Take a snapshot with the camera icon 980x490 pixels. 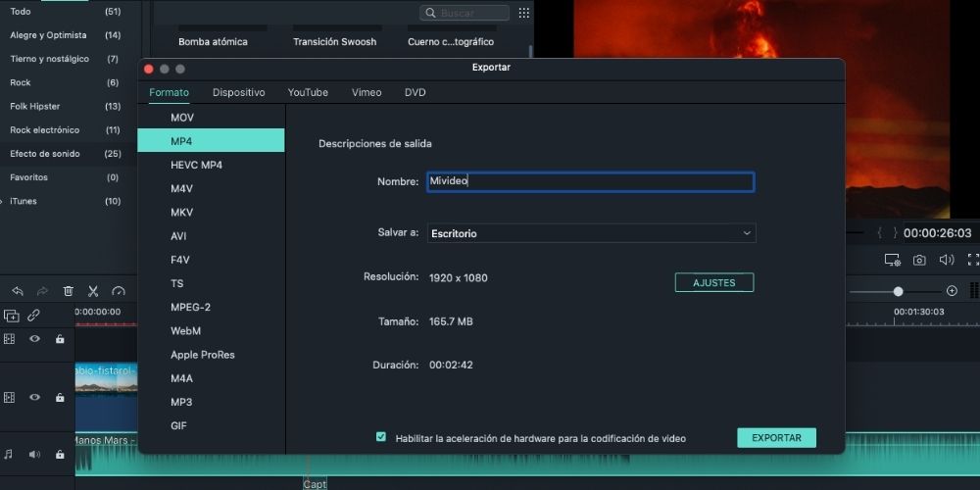(919, 260)
